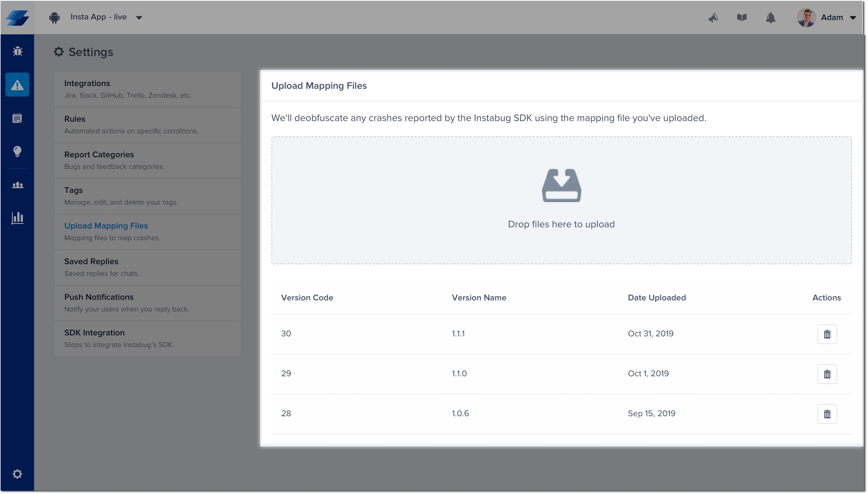
Task: Click the lightbulb feature requests icon
Action: click(x=17, y=151)
